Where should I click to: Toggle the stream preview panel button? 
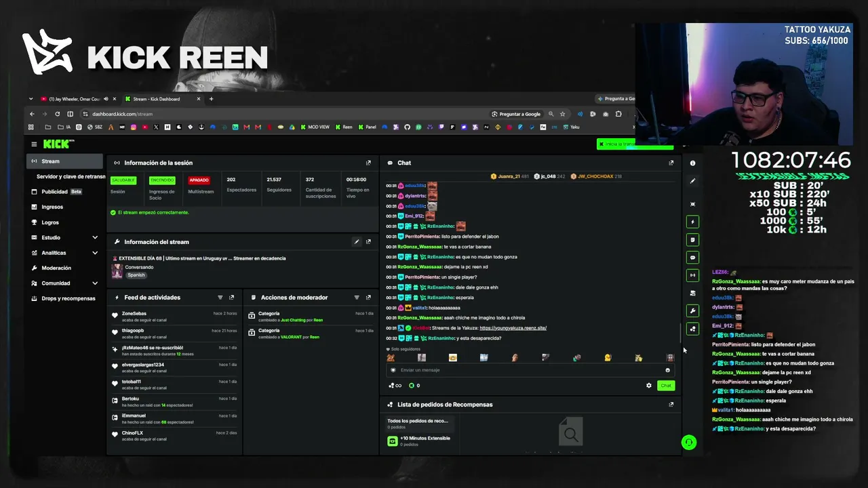tap(692, 275)
